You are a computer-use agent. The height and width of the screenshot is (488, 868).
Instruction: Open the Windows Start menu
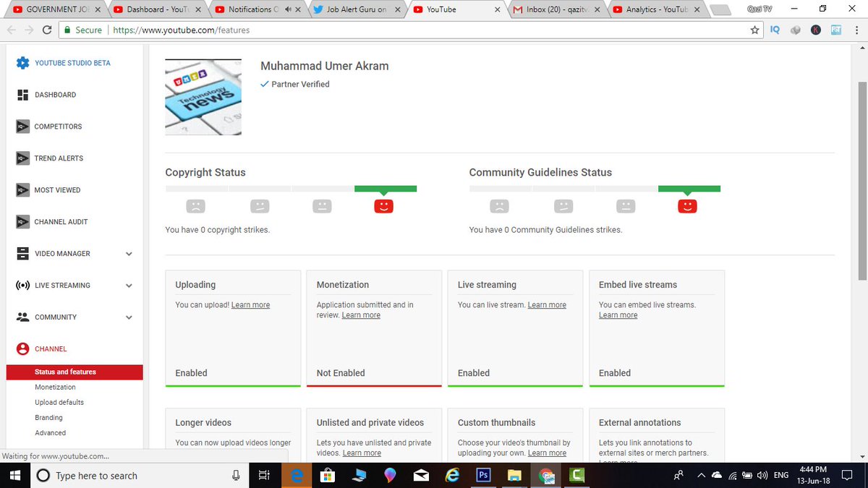click(x=14, y=475)
